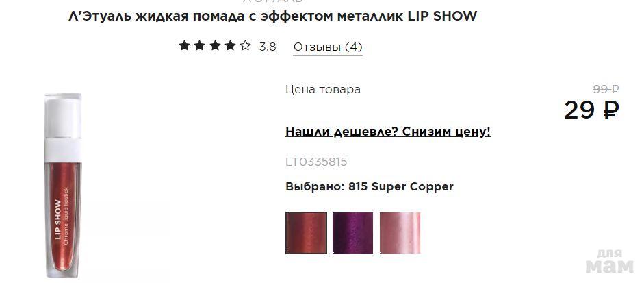The image size is (644, 283).
Task: Select the copper red shade swatch
Action: [x=306, y=233]
